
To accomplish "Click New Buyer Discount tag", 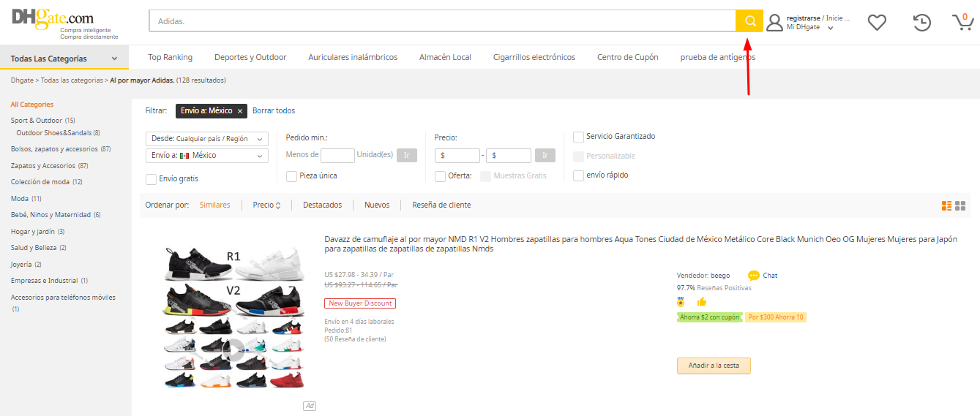I will point(360,303).
